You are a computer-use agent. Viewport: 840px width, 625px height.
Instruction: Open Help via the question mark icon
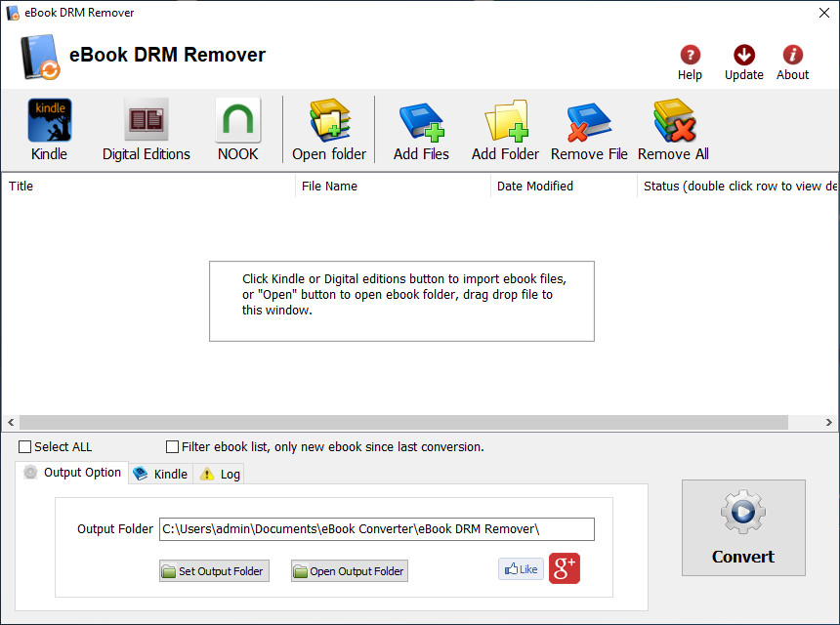pyautogui.click(x=690, y=62)
